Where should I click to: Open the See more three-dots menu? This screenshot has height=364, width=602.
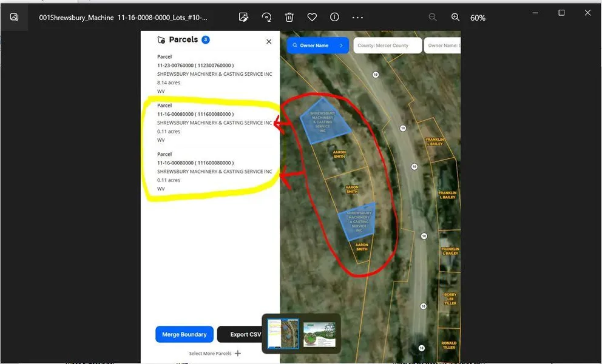[357, 18]
